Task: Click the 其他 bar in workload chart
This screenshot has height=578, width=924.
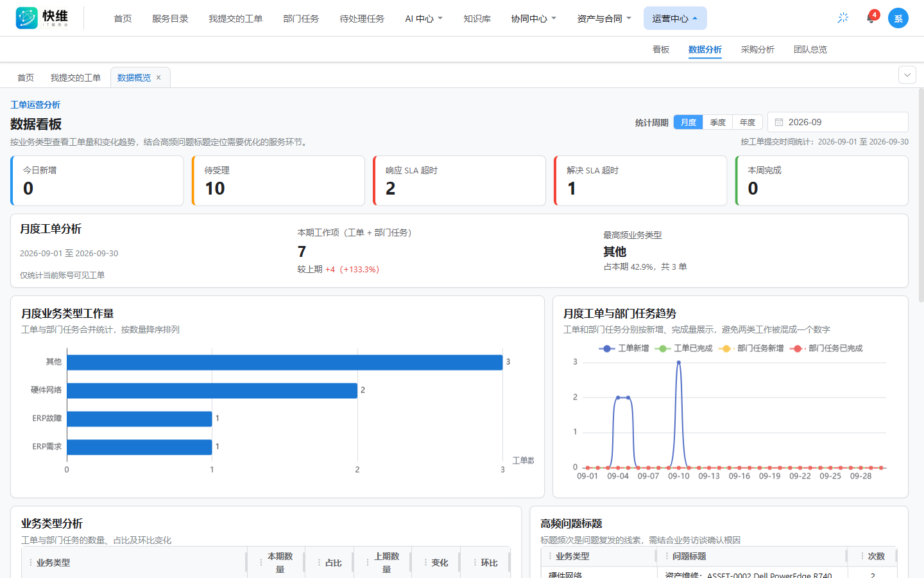Action: [285, 362]
